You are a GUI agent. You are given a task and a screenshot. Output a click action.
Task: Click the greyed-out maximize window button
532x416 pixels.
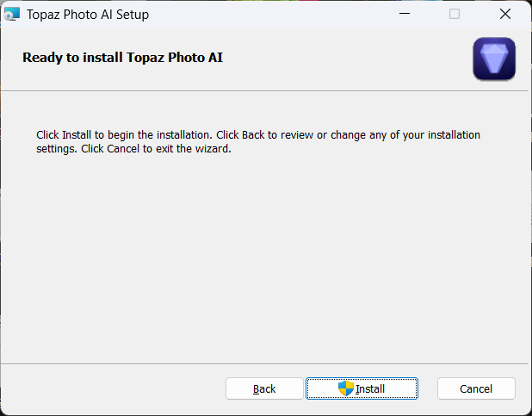coord(455,14)
